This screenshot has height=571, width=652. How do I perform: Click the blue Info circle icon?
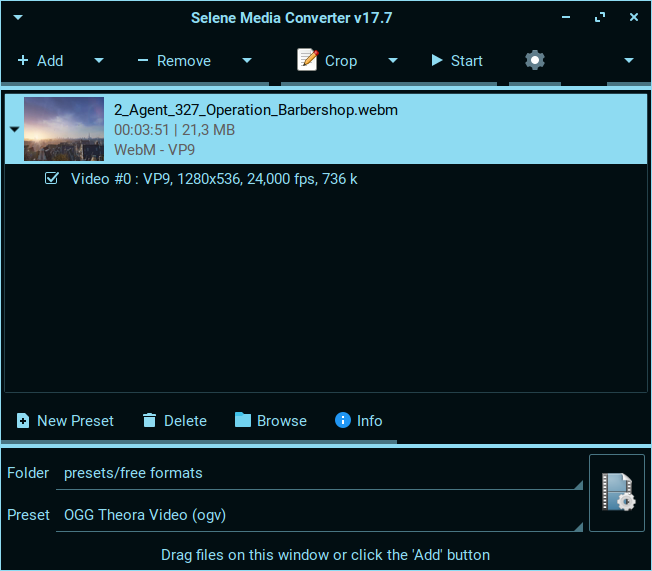coord(343,420)
